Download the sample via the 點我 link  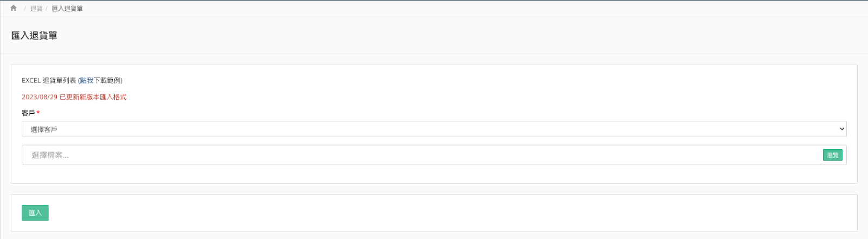pyautogui.click(x=87, y=80)
